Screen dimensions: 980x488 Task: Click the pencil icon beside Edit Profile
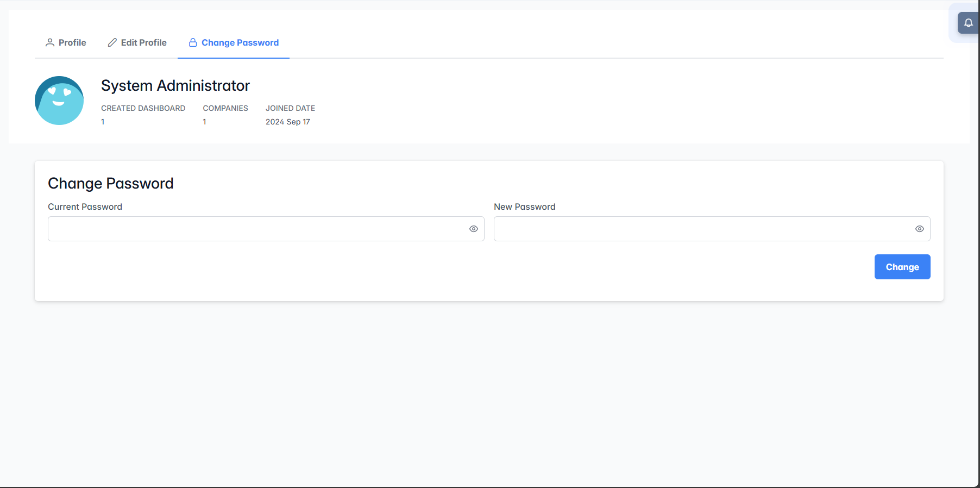click(x=112, y=42)
